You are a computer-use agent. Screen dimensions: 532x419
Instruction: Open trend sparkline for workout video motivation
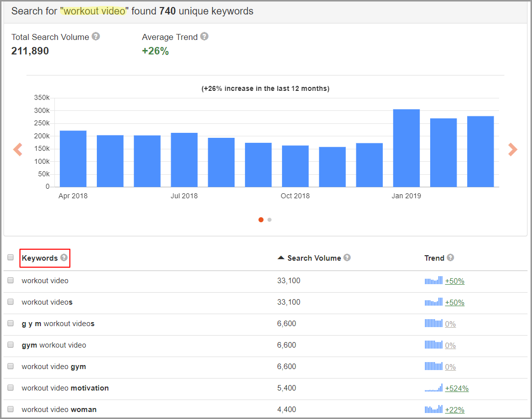point(434,388)
